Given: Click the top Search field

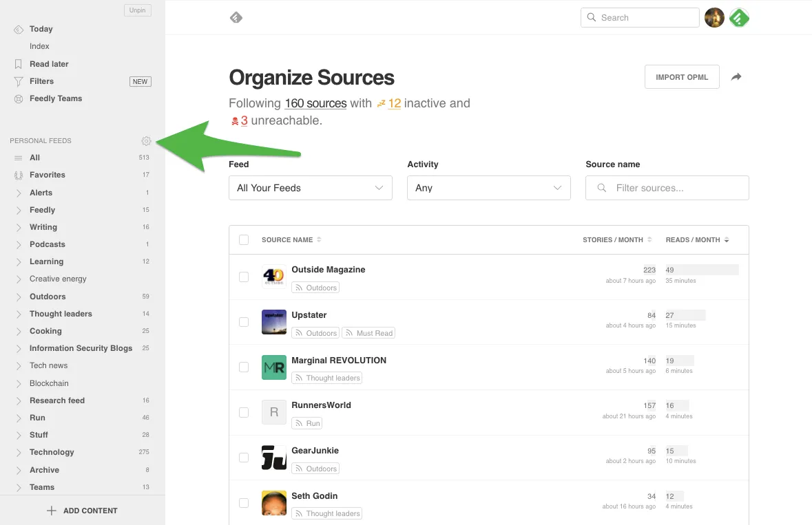Looking at the screenshot, I should 640,17.
